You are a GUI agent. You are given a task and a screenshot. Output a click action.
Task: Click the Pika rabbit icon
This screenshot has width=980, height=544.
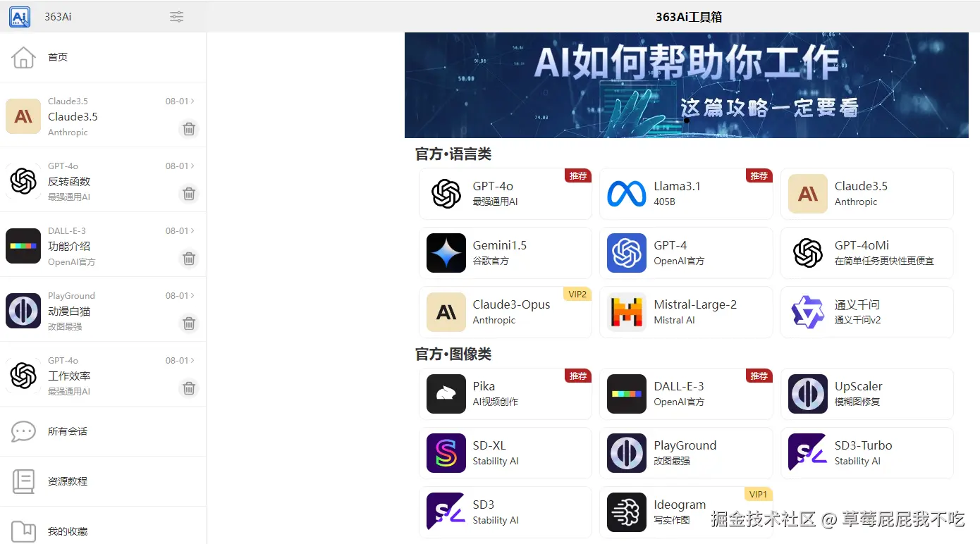(x=446, y=394)
